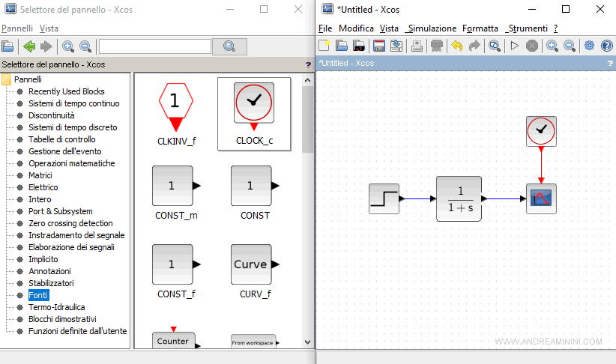Select Sistemi di tempo discreto category
The height and width of the screenshot is (364, 616).
(73, 127)
